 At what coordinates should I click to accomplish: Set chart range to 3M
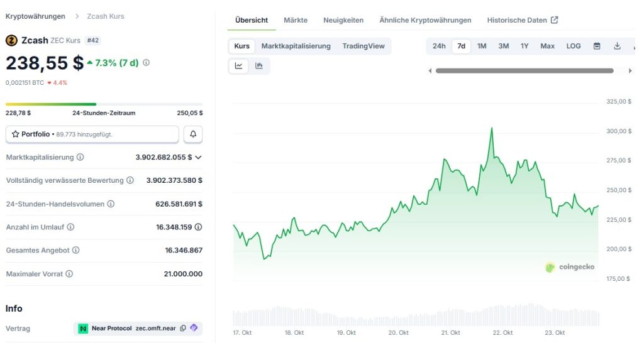[504, 46]
